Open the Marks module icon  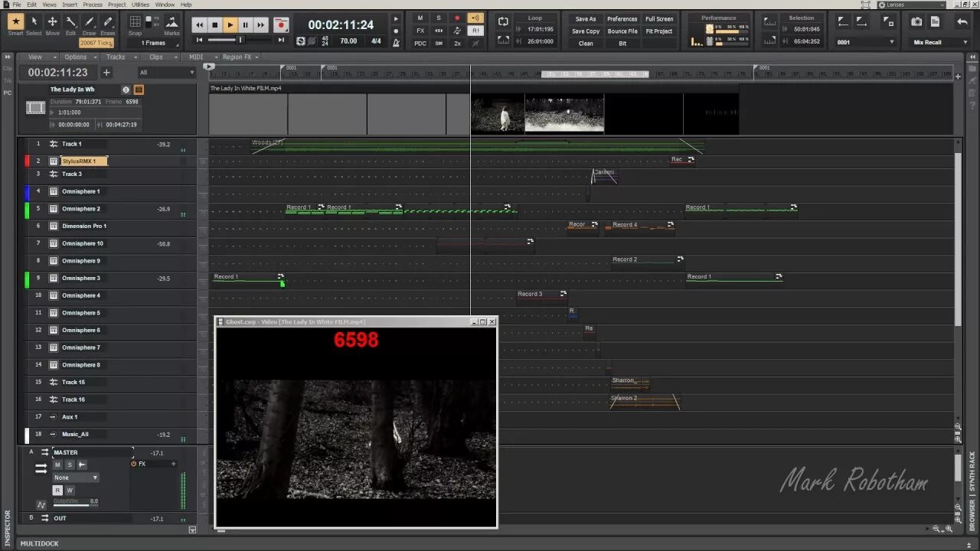(x=171, y=21)
